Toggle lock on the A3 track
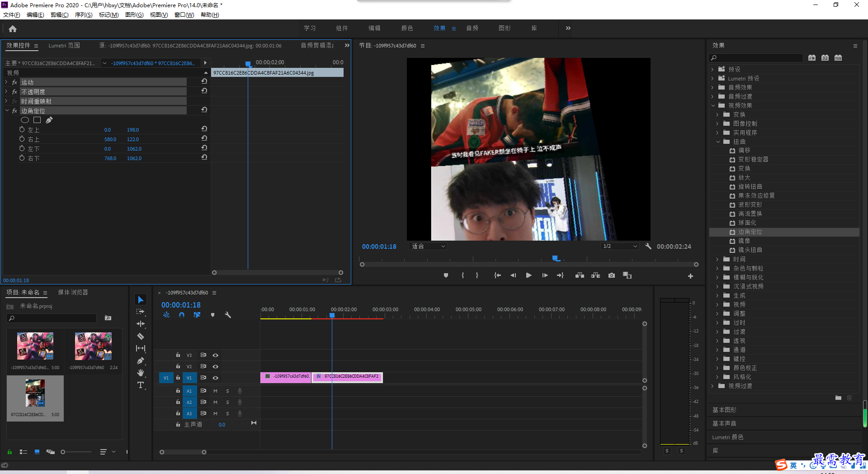The height and width of the screenshot is (474, 868). point(178,413)
